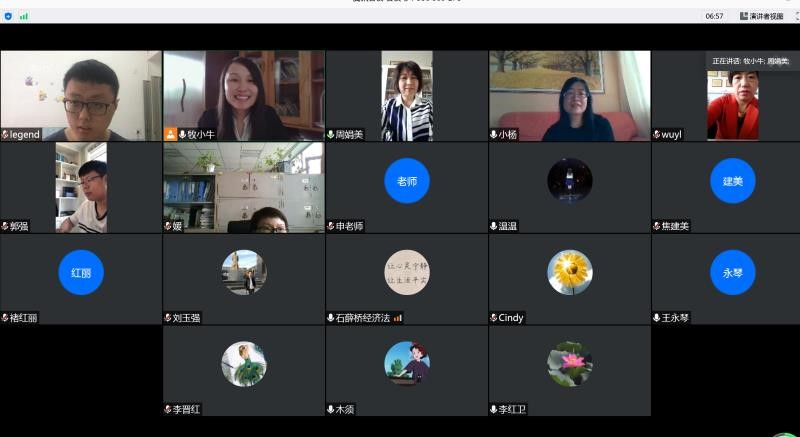Click the 06:57 meeting timer
Image resolution: width=800 pixels, height=437 pixels.
point(714,16)
